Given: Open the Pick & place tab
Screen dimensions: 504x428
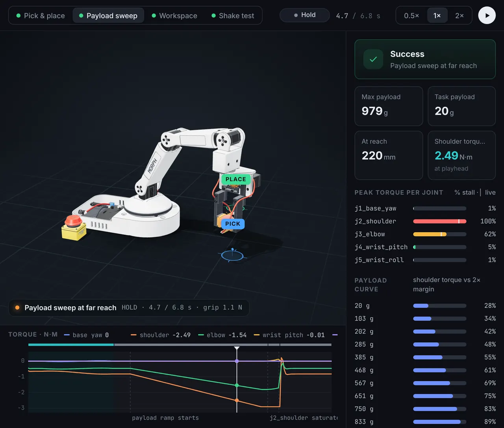Looking at the screenshot, I should 41,16.
